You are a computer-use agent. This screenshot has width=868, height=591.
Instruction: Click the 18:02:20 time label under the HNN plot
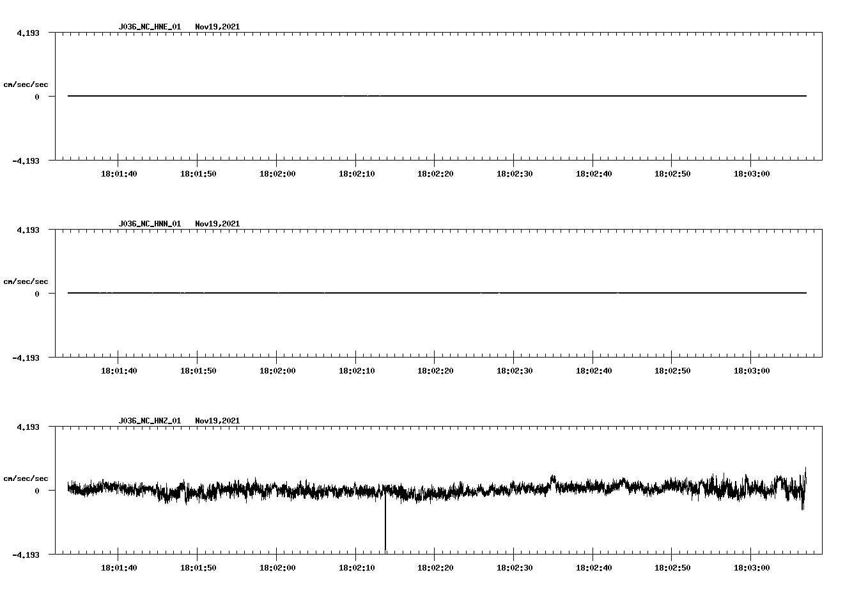point(435,371)
